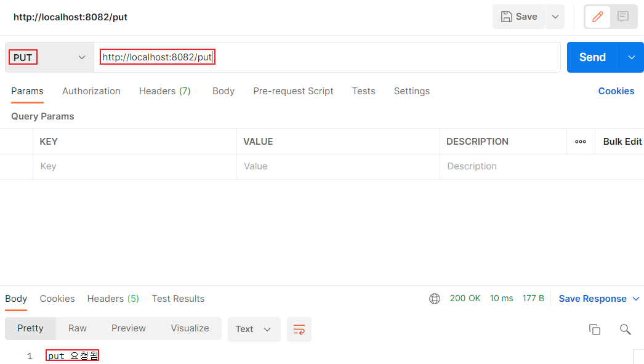
Task: Open response search magnifier icon
Action: [x=625, y=329]
